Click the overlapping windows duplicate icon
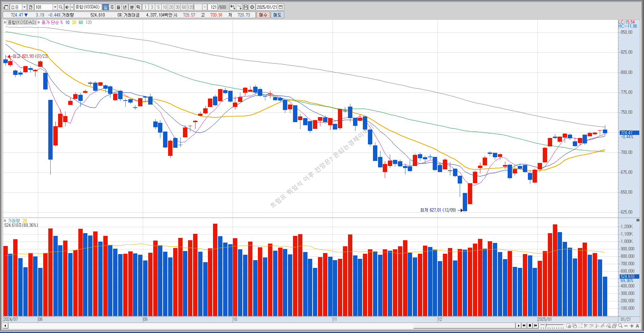The height and width of the screenshot is (333, 644). (574, 326)
